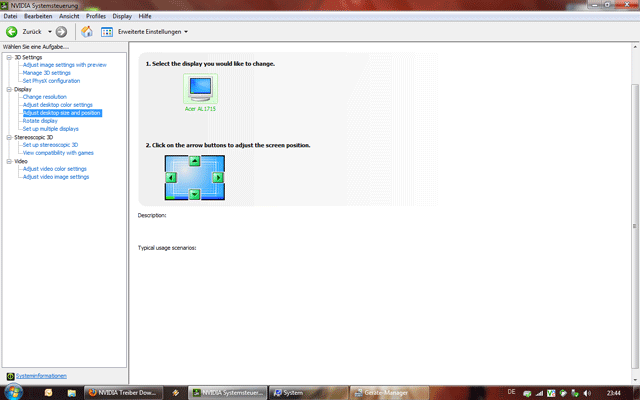Click the network signal tray icon
640x400 pixels.
(x=539, y=393)
